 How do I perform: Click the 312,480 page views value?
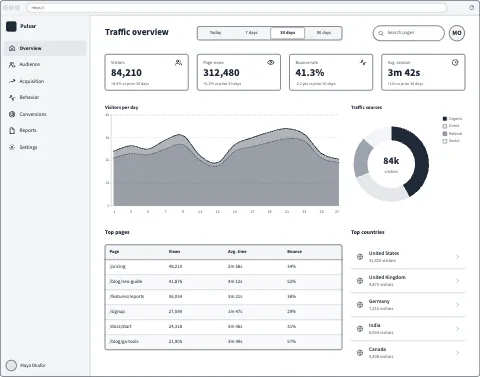(221, 73)
